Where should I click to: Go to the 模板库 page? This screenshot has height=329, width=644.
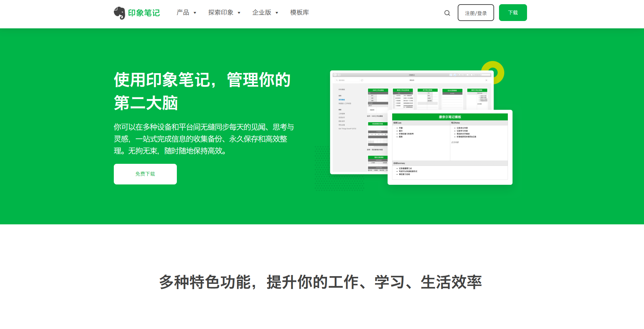(x=299, y=13)
